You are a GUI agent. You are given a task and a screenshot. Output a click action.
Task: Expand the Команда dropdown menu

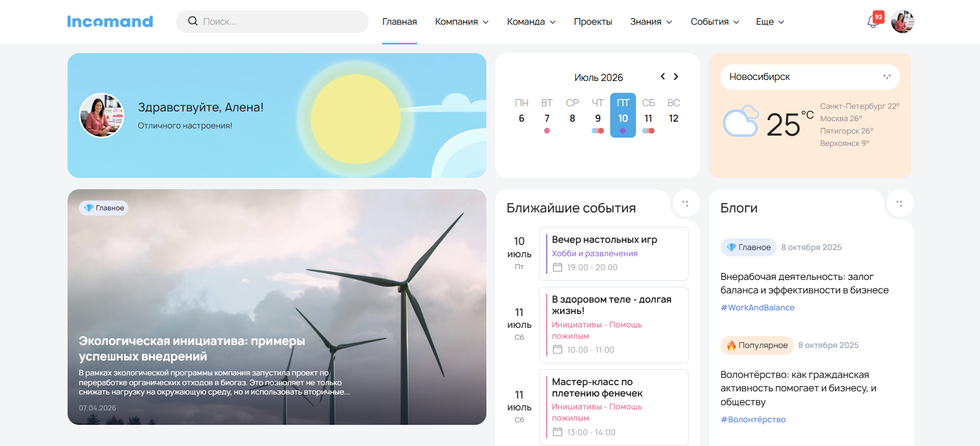click(x=531, y=22)
